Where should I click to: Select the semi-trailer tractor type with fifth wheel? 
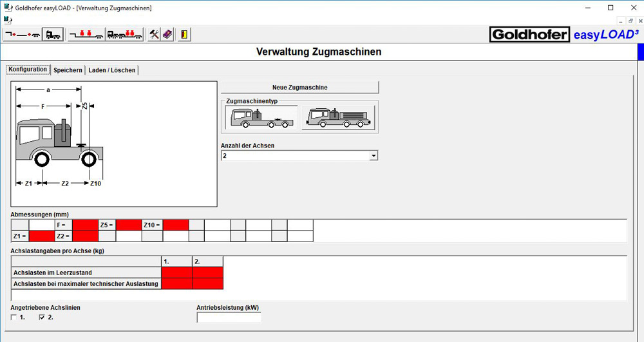click(261, 119)
